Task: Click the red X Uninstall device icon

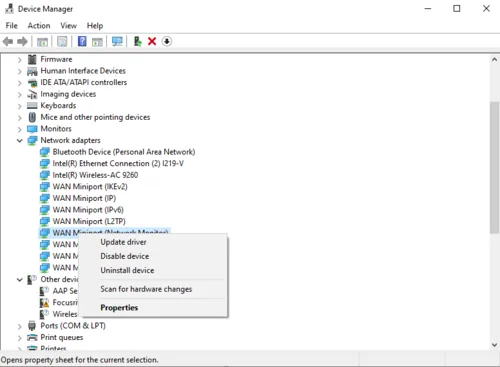Action: [152, 41]
